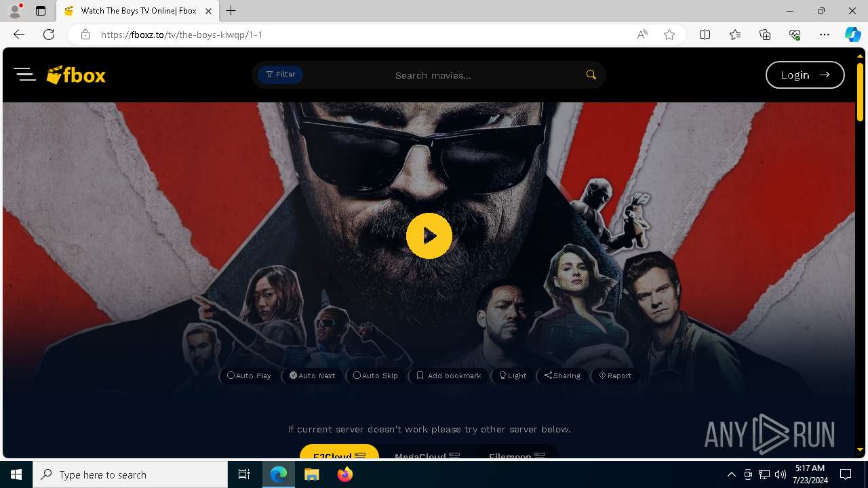Open the notification center

pos(846,474)
